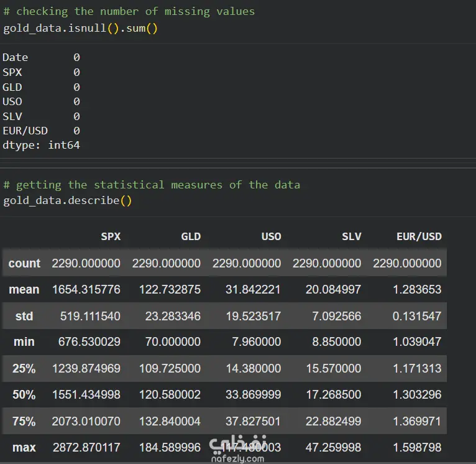Click the 'std' row label

(x=24, y=316)
